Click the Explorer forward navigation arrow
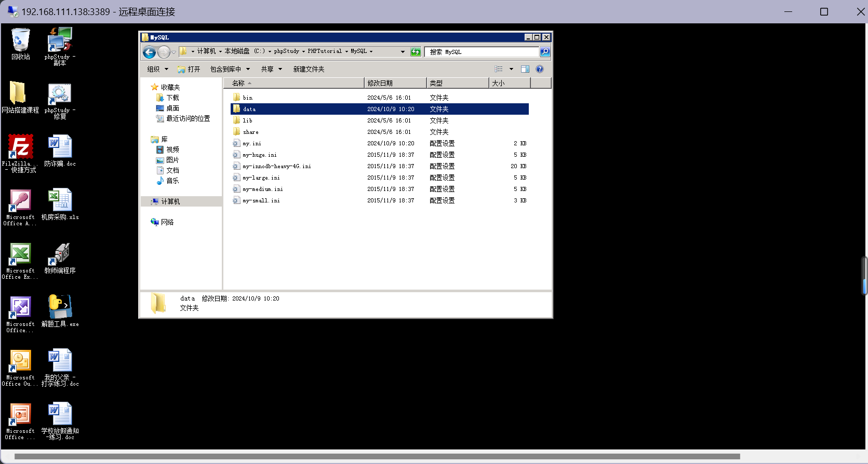The height and width of the screenshot is (464, 868). [x=164, y=52]
